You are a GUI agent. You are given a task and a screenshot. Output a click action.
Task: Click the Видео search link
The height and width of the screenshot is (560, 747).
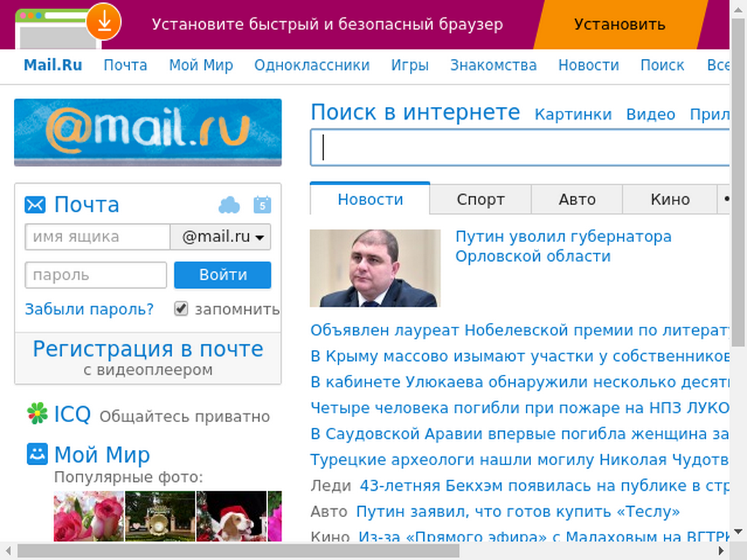click(651, 114)
